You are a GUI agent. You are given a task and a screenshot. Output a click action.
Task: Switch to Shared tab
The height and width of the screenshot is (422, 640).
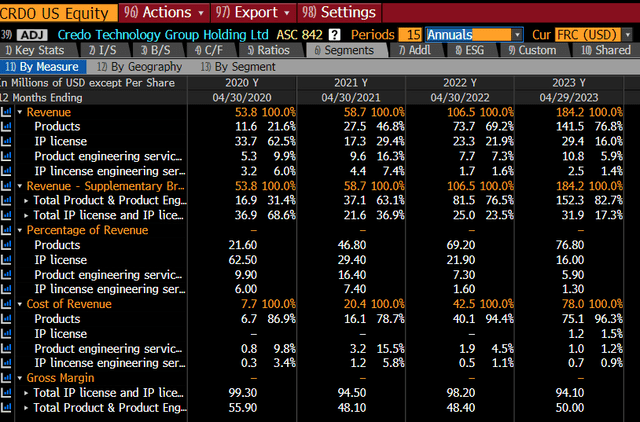point(606,50)
